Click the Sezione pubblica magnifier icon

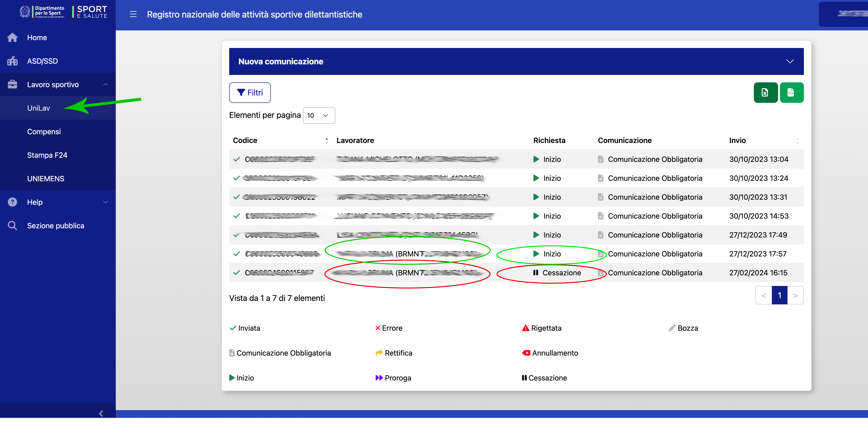12,226
